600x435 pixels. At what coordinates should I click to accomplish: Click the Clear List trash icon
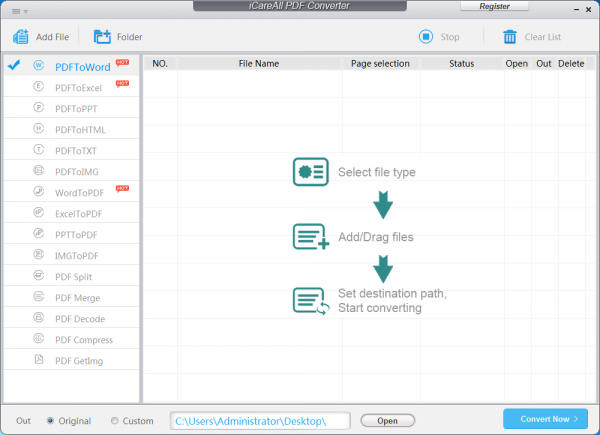coord(510,37)
